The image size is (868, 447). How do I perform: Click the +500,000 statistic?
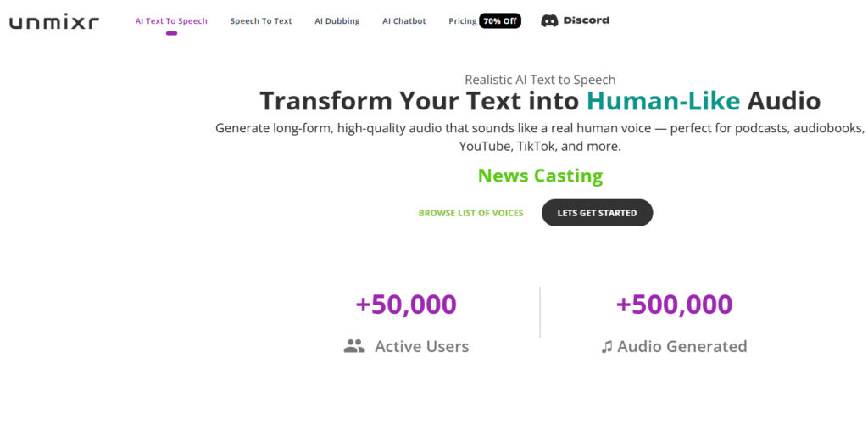(674, 305)
